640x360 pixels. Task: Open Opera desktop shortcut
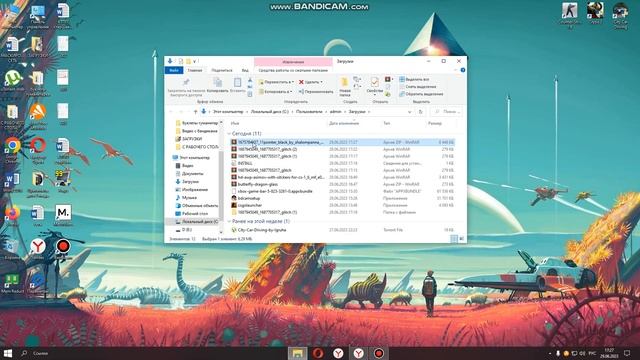(38, 149)
